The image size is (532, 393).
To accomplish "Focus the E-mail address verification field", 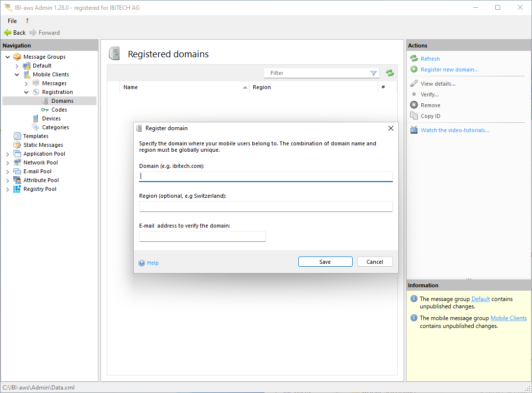I will [202, 236].
